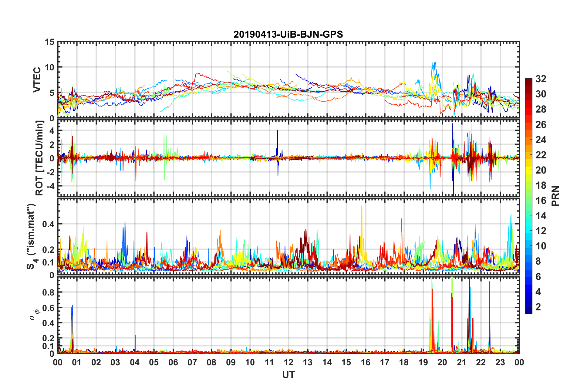The width and height of the screenshot is (577, 392).
Task: Select colorbar tick label "18"
Action: coord(541,185)
